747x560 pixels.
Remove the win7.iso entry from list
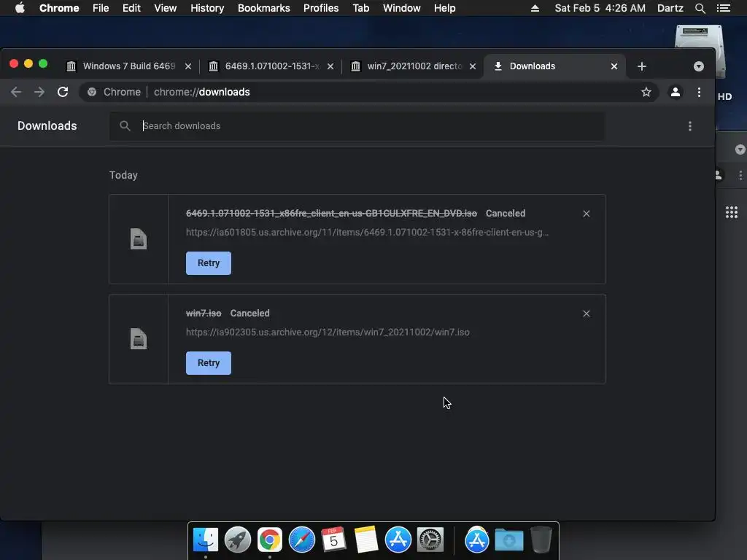(x=587, y=314)
